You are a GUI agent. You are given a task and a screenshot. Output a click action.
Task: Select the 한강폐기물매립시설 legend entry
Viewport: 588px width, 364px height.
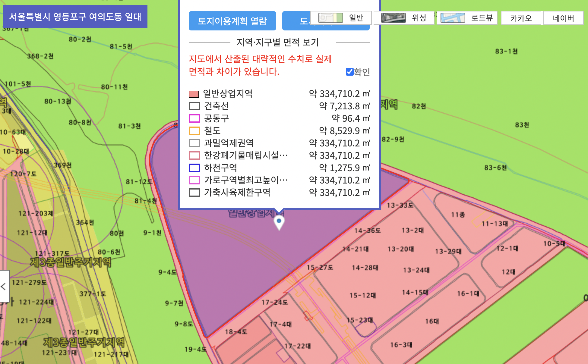[245, 155]
